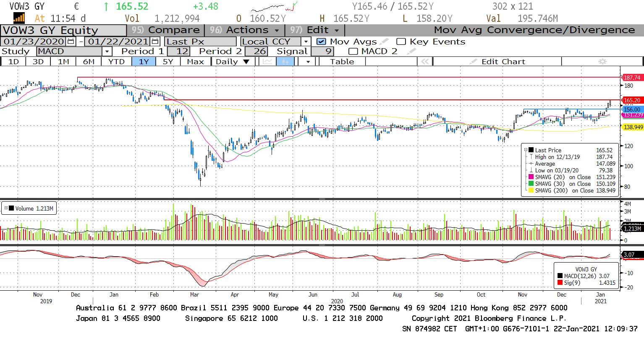Open the Daily periodicity dropdown

coord(232,62)
